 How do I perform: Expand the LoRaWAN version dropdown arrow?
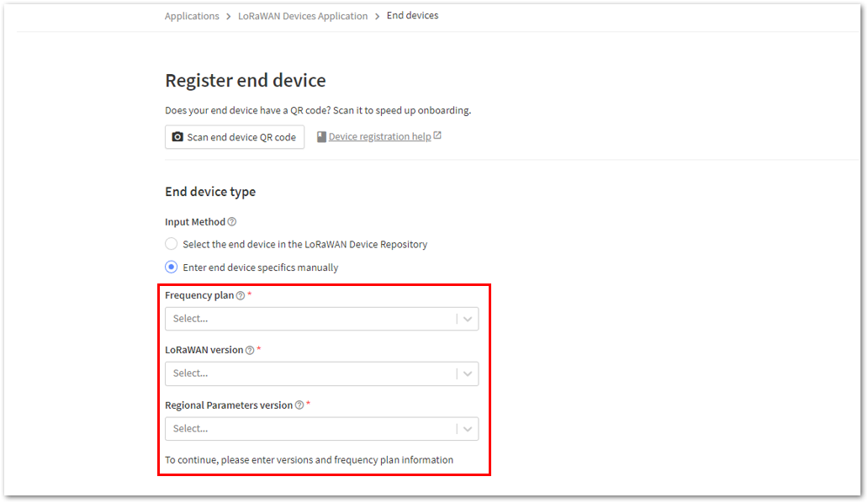coord(467,373)
